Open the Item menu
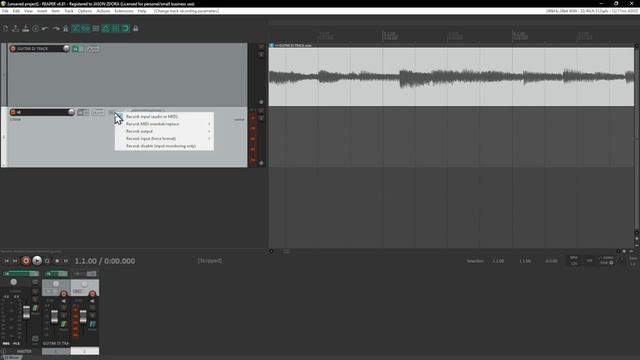This screenshot has height=360, width=640. pos(56,11)
